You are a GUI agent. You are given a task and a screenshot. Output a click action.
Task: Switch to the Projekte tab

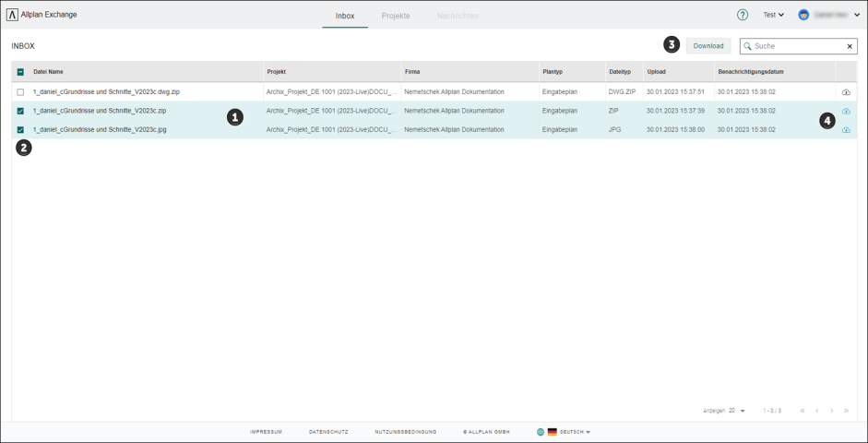[396, 16]
